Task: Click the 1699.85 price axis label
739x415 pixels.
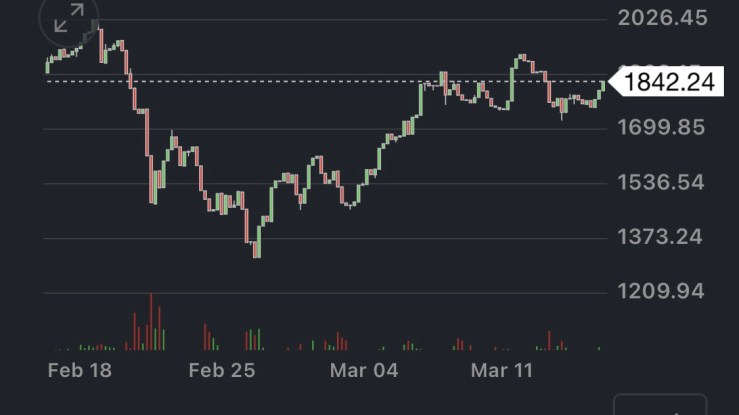Action: click(x=664, y=127)
